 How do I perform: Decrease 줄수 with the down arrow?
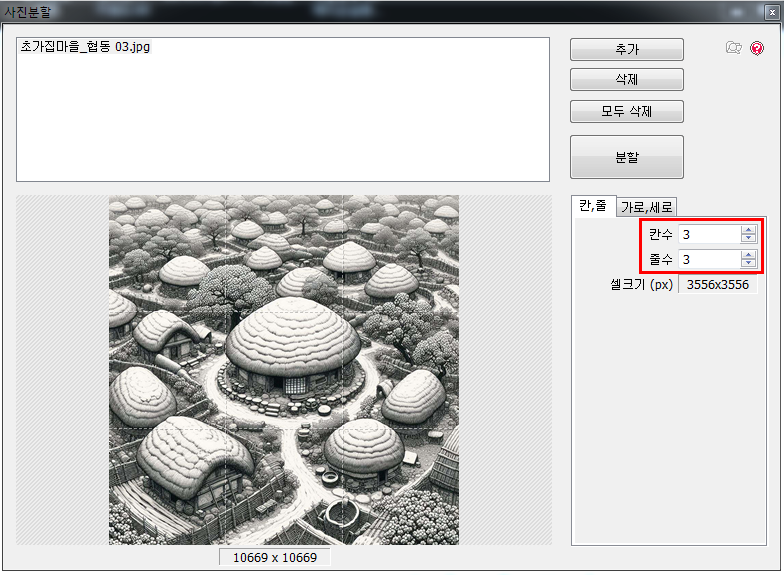pyautogui.click(x=748, y=263)
